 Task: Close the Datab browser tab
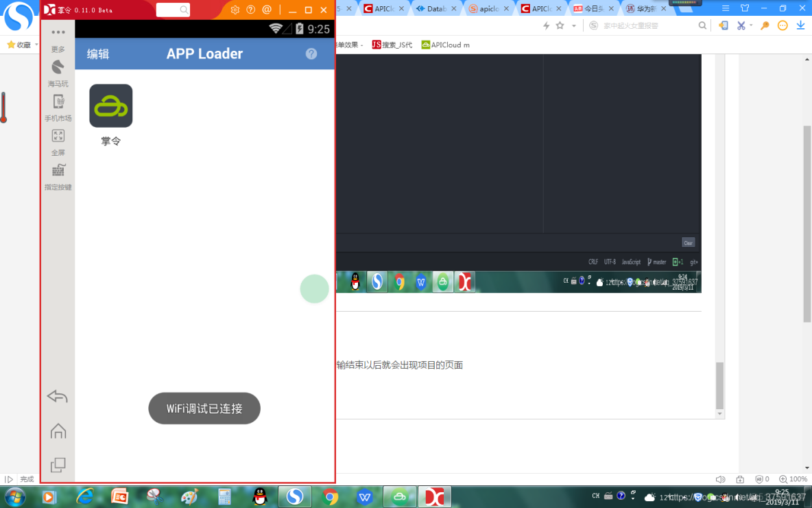pyautogui.click(x=453, y=9)
